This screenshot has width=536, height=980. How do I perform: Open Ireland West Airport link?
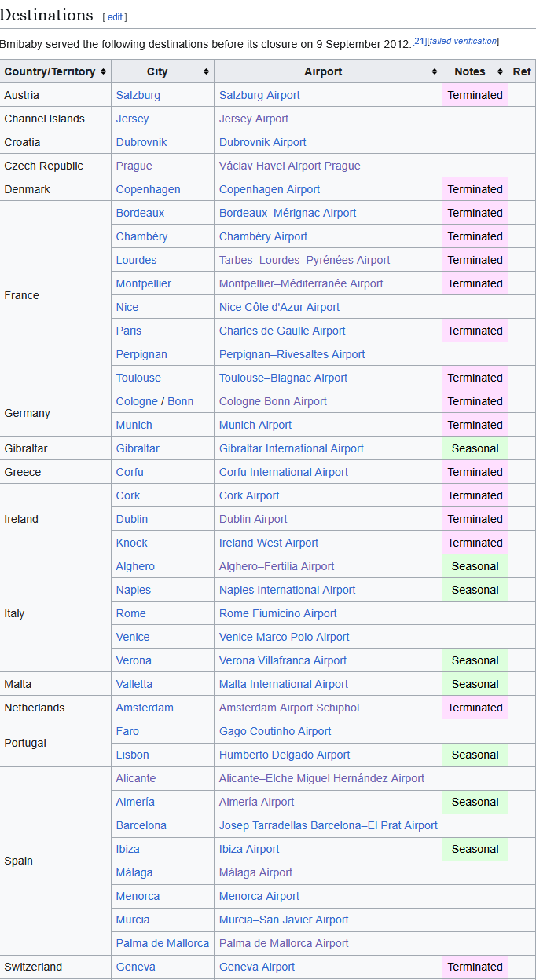click(x=269, y=543)
